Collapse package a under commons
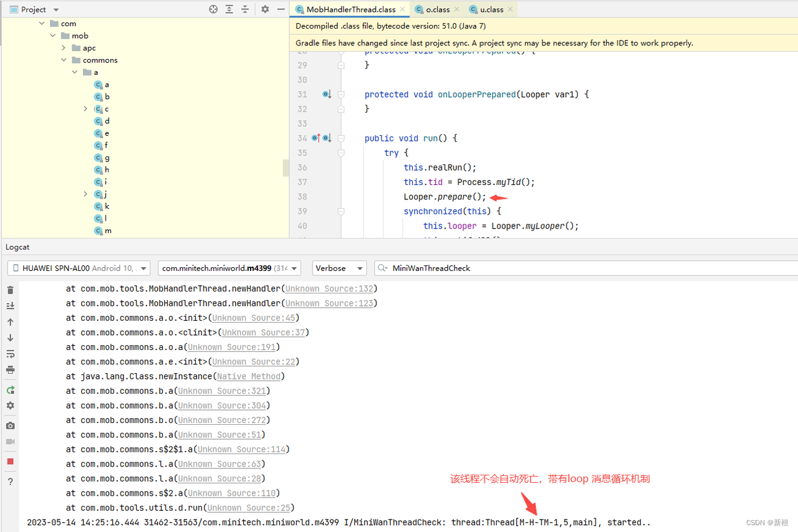This screenshot has width=798, height=532. (x=75, y=72)
